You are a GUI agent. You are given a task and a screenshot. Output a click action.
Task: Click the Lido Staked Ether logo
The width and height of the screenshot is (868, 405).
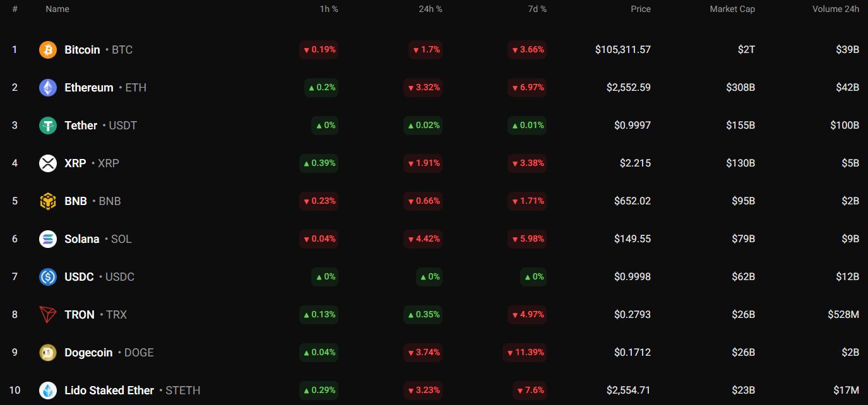[48, 390]
